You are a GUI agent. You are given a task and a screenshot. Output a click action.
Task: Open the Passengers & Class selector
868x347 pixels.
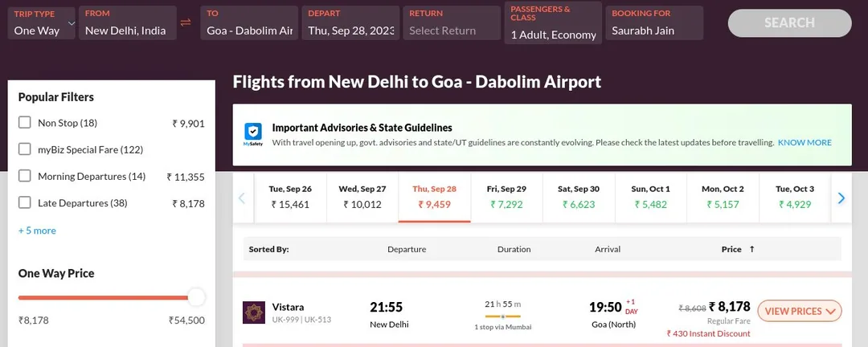pyautogui.click(x=553, y=22)
